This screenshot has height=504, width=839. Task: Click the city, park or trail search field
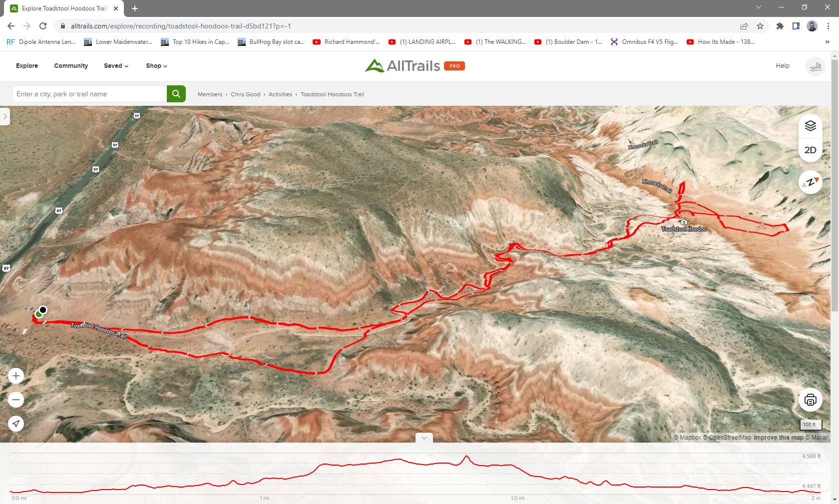89,94
